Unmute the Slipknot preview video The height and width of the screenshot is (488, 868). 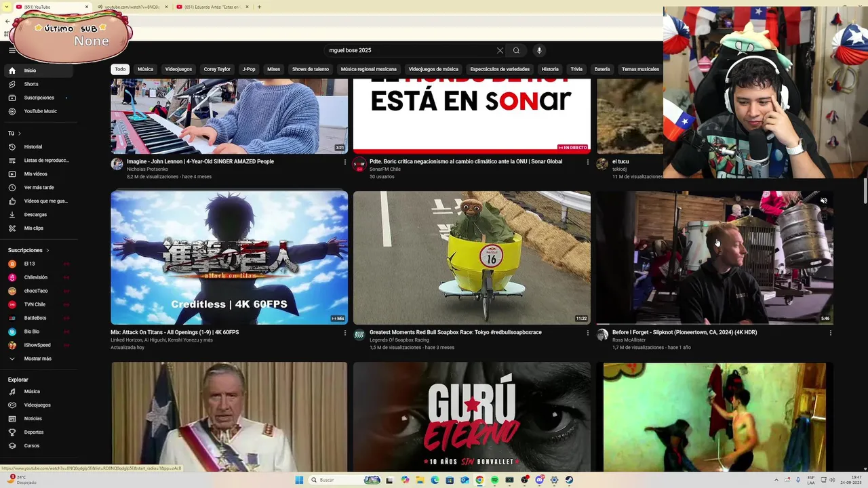pyautogui.click(x=824, y=201)
